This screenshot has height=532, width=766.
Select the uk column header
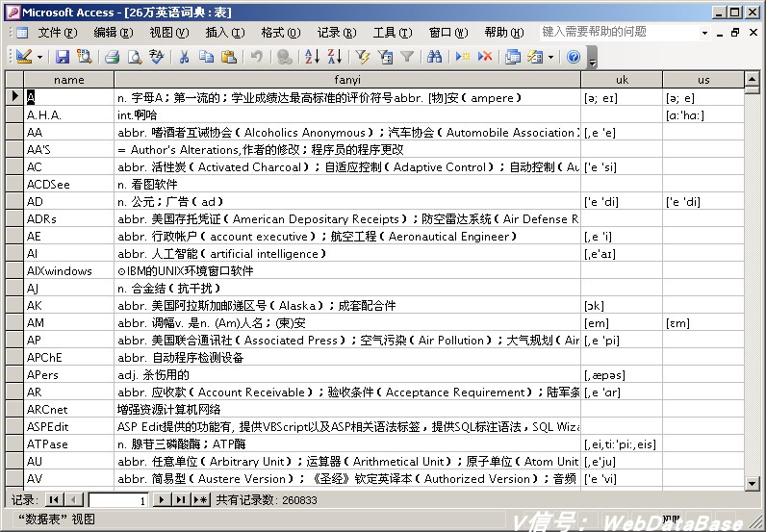(622, 80)
